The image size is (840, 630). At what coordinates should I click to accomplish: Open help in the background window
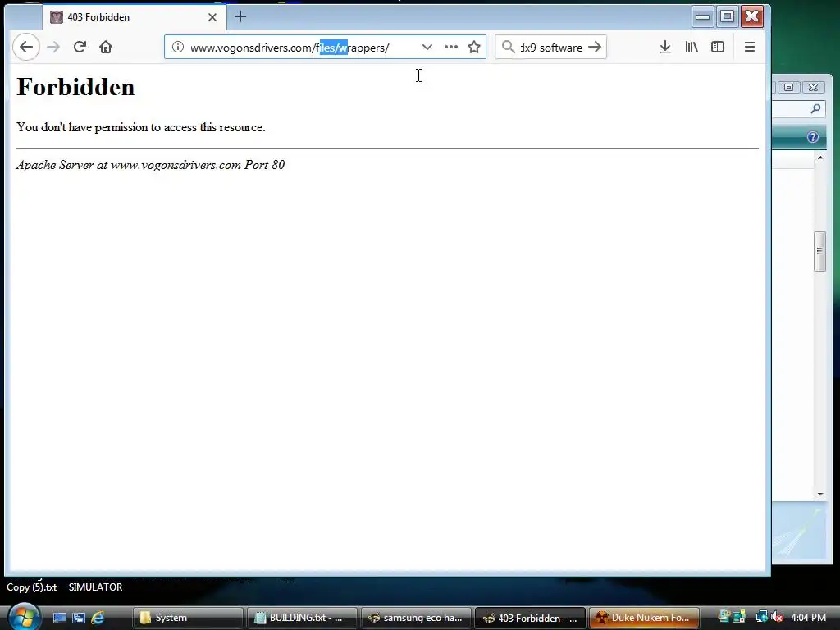(x=813, y=137)
